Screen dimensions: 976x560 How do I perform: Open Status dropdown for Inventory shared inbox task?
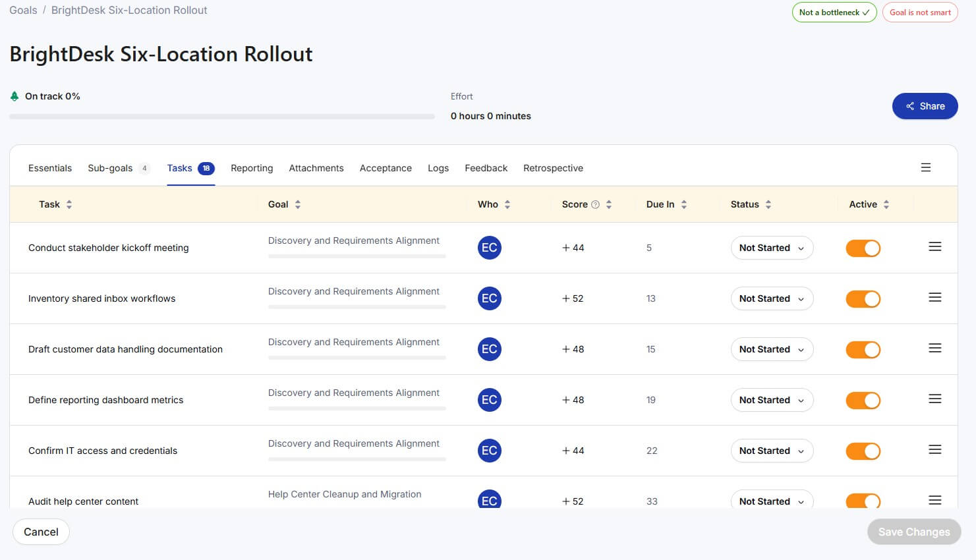click(x=772, y=298)
